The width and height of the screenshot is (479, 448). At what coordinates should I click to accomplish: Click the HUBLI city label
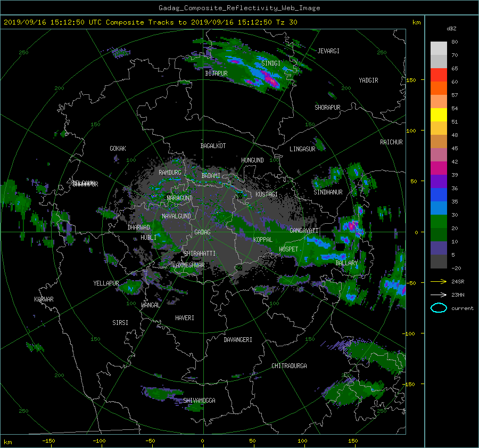[148, 238]
